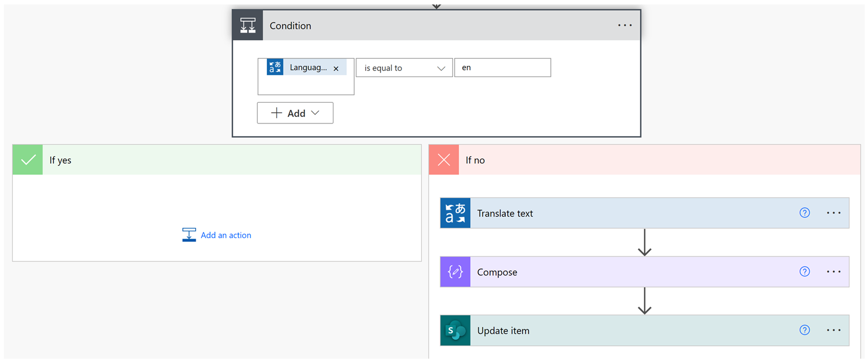Click the value field containing 'en'
Image resolution: width=868 pixels, height=362 pixels.
point(502,67)
